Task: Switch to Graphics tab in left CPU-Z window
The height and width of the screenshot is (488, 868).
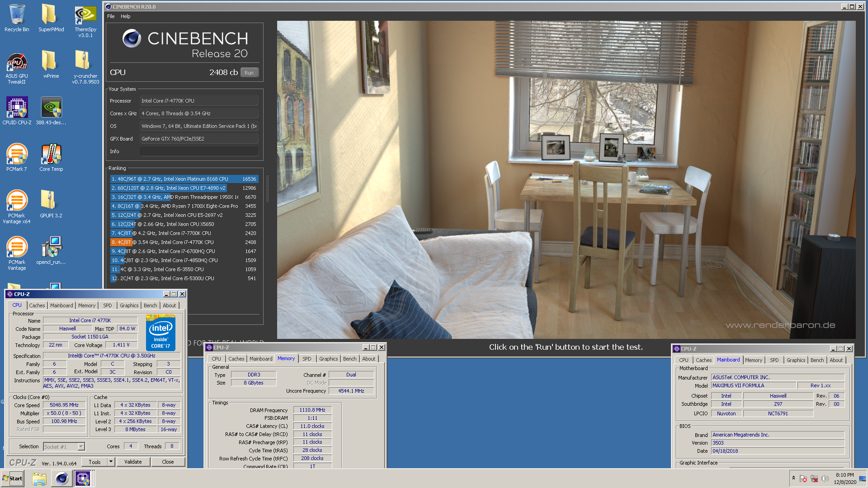Action: (x=129, y=305)
